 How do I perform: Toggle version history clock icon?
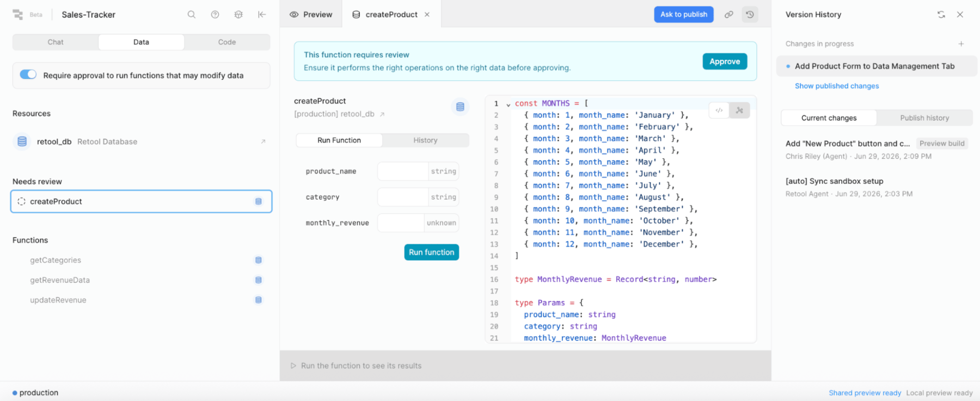(750, 15)
